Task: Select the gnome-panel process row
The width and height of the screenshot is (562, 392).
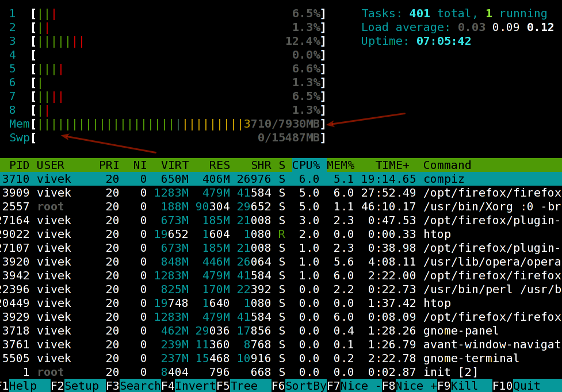Action: tap(281, 330)
